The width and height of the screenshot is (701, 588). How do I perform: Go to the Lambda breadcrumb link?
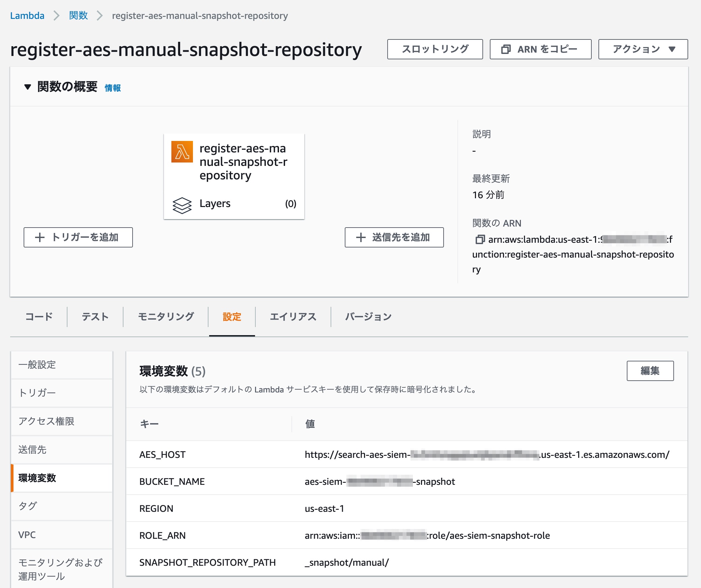coord(27,16)
